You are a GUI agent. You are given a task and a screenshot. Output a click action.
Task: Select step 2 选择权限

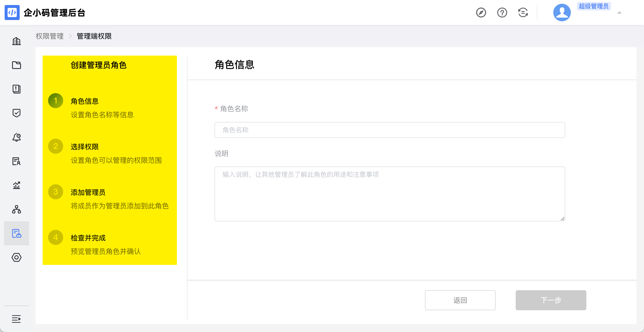click(x=85, y=147)
